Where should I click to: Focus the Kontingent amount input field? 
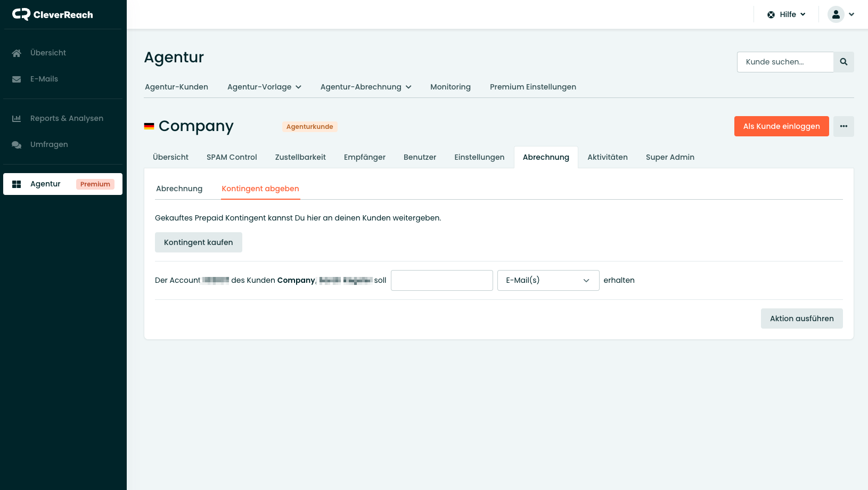tap(441, 280)
